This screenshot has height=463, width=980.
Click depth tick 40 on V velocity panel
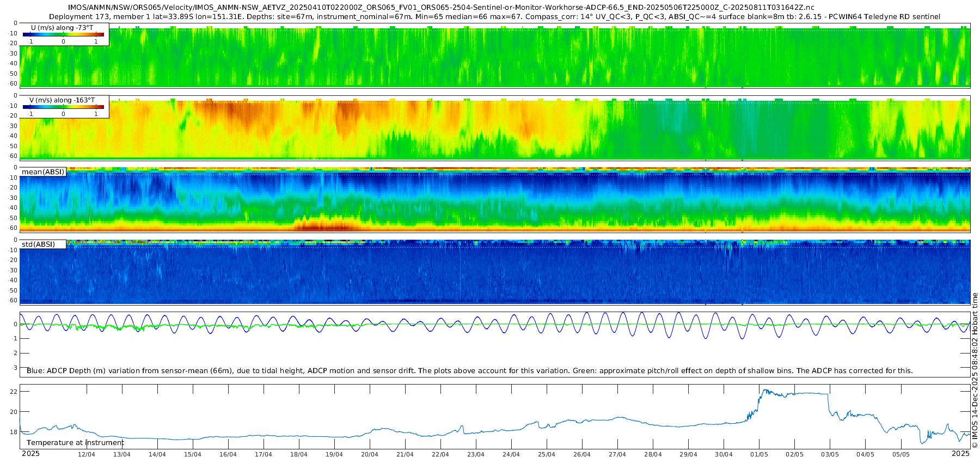[x=14, y=136]
